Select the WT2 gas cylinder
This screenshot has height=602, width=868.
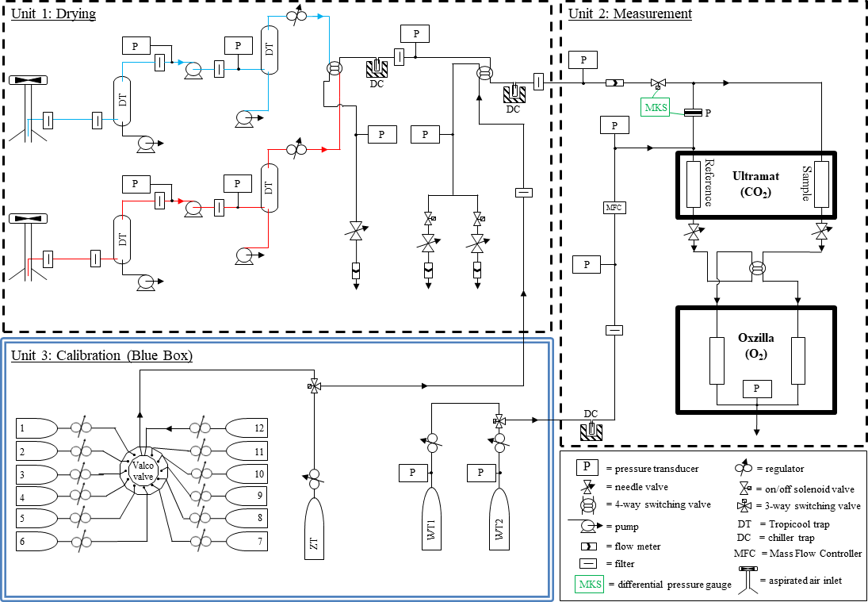(499, 525)
